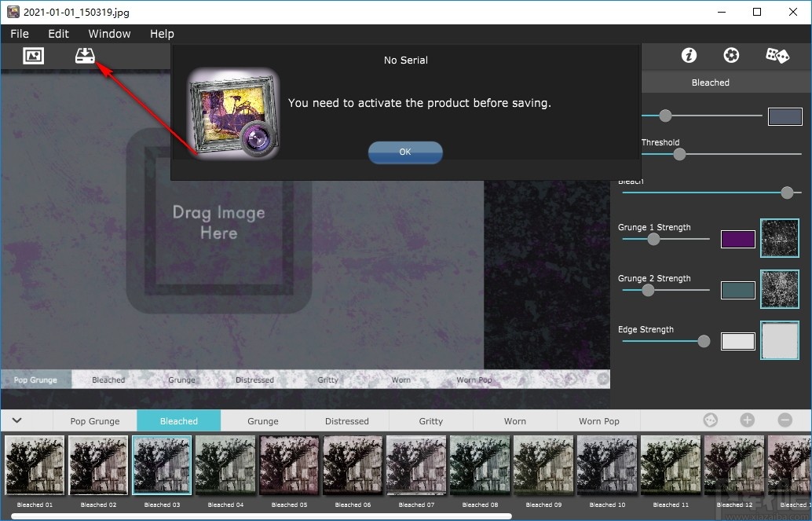
Task: Select the Grunge 1 texture thumbnail
Action: pyautogui.click(x=779, y=239)
